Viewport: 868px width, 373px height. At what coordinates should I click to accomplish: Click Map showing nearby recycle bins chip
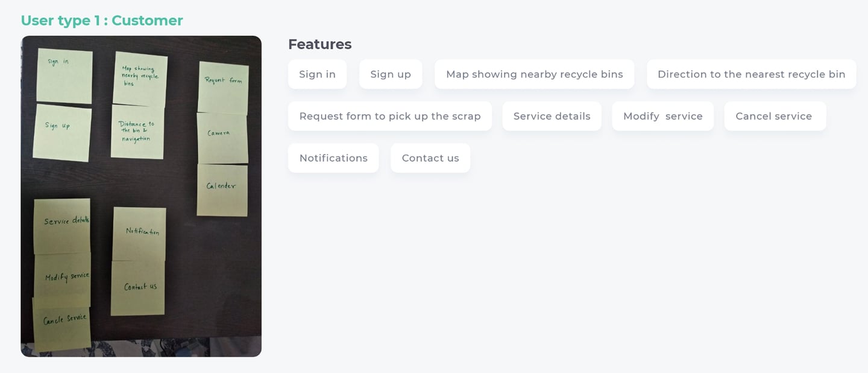point(534,74)
